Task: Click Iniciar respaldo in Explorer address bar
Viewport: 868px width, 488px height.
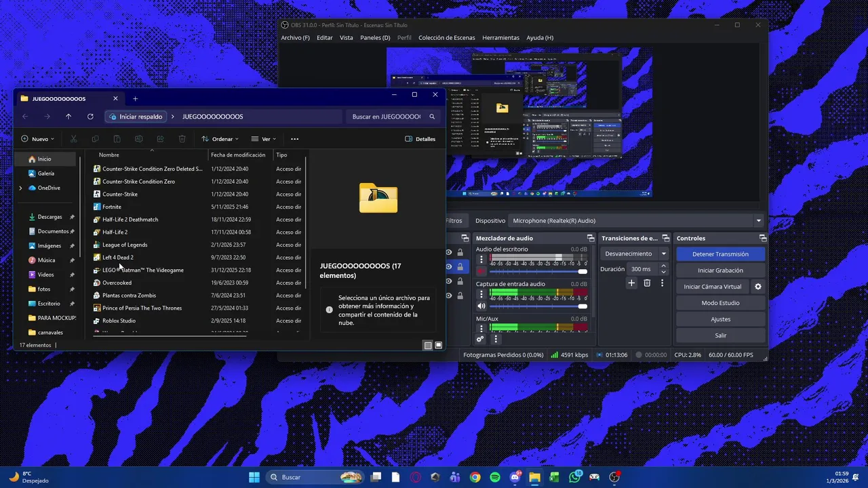Action: tap(135, 117)
